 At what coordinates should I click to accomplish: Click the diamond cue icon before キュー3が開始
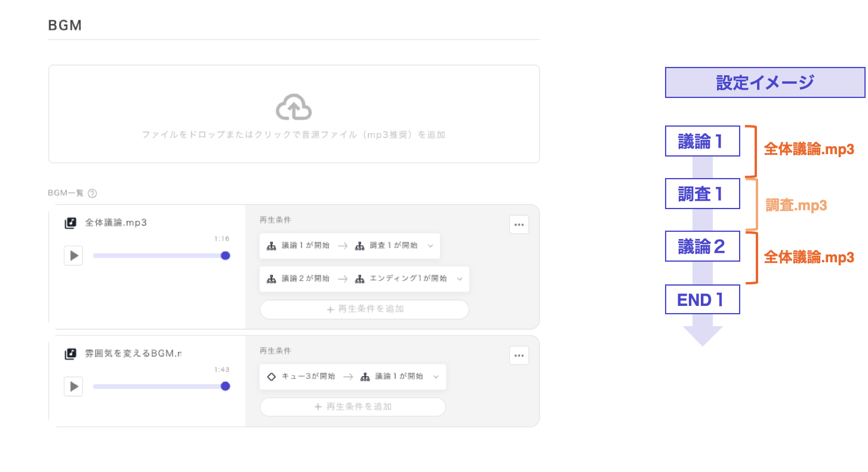coord(271,377)
